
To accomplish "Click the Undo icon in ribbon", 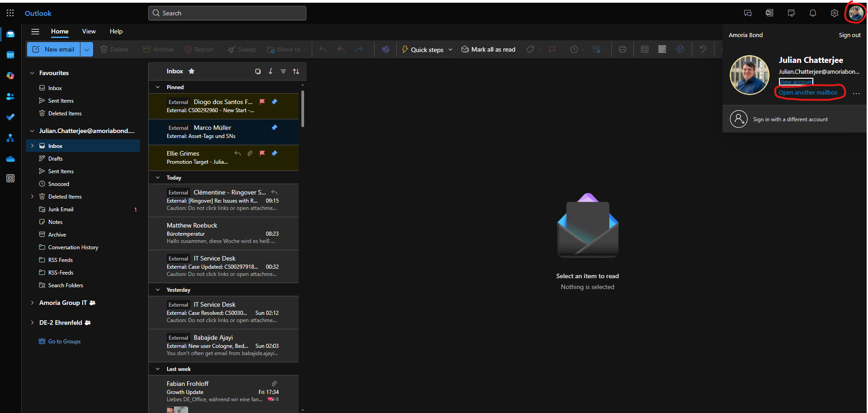I will coord(703,49).
